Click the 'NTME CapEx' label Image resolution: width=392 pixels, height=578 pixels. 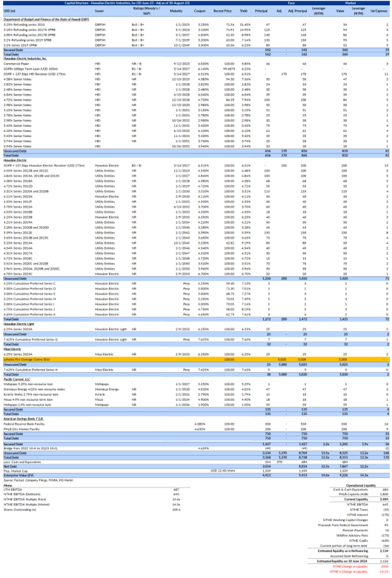359,540
